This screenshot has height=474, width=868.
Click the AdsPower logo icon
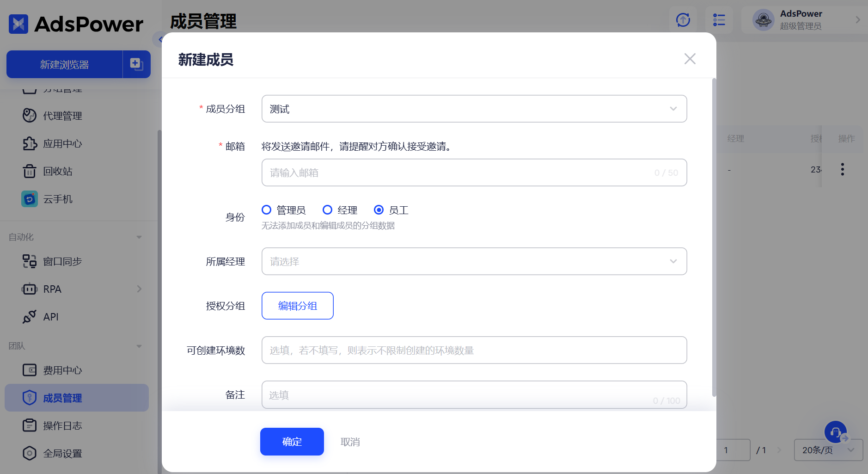18,24
